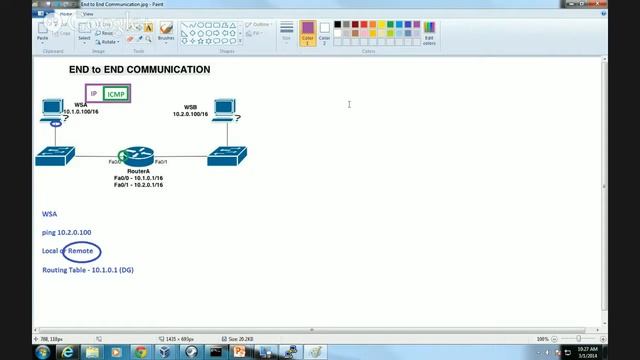Viewport: 640px width, 360px height.
Task: Select the Color picker eyedropper tool
Action: (x=139, y=39)
